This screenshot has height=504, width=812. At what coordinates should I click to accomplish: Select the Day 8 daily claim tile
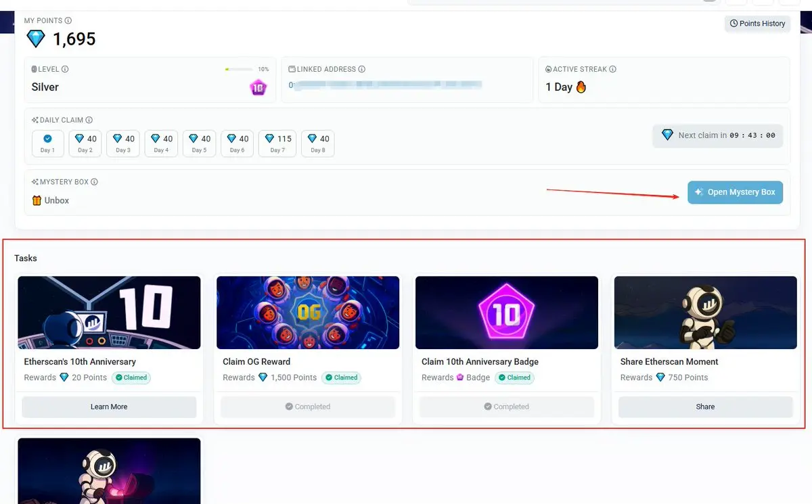click(x=317, y=143)
